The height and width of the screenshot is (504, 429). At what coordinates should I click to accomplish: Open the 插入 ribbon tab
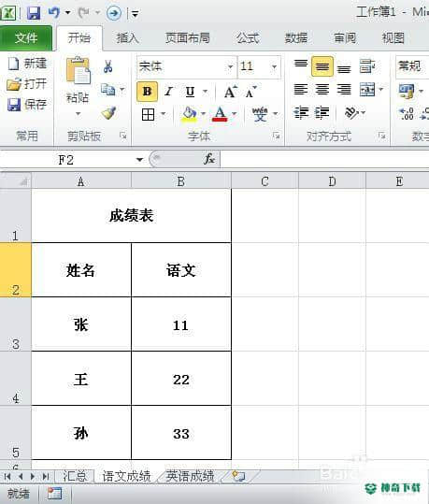click(127, 38)
